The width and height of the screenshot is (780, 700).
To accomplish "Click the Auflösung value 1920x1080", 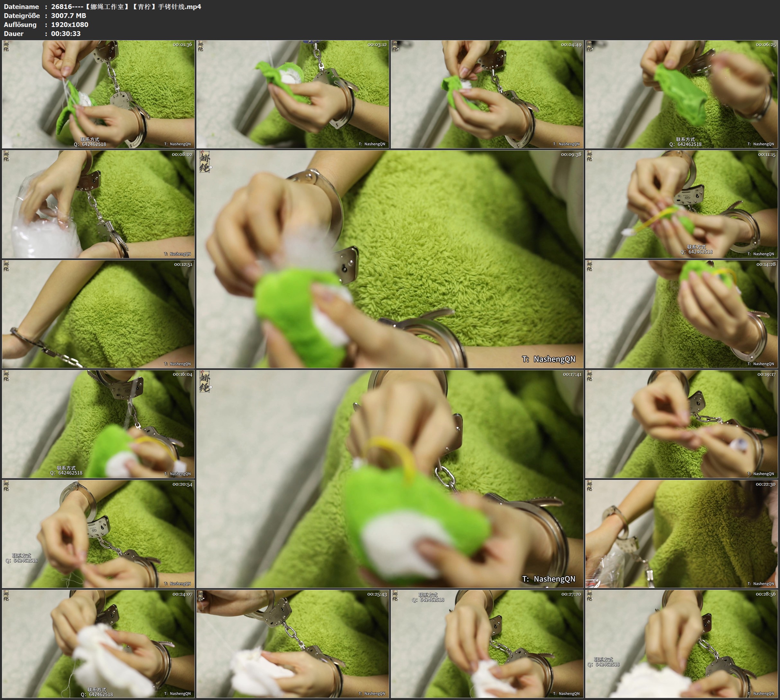I will [x=70, y=25].
